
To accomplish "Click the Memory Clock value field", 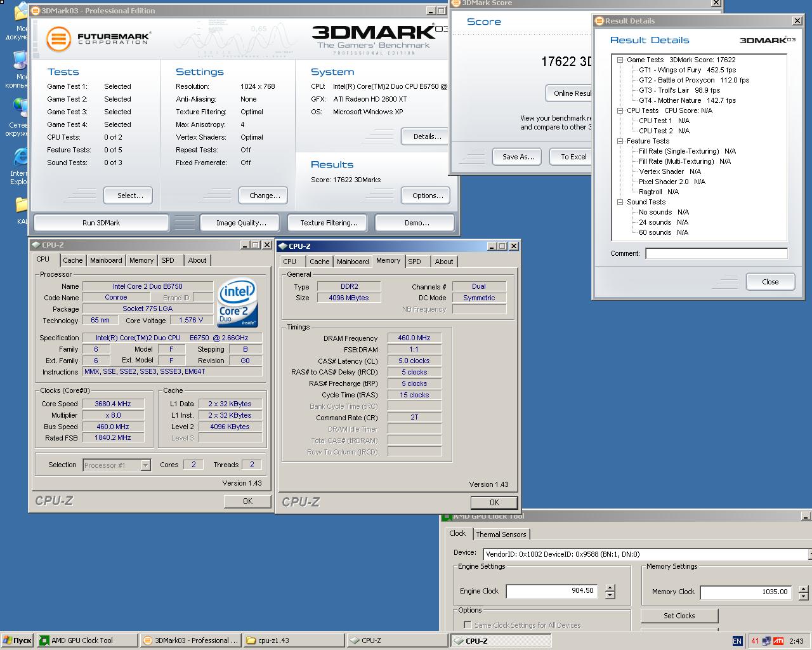I will pos(745,592).
